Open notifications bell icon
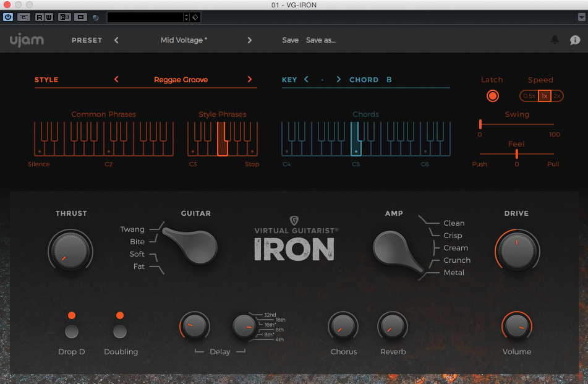The height and width of the screenshot is (384, 588). (555, 40)
